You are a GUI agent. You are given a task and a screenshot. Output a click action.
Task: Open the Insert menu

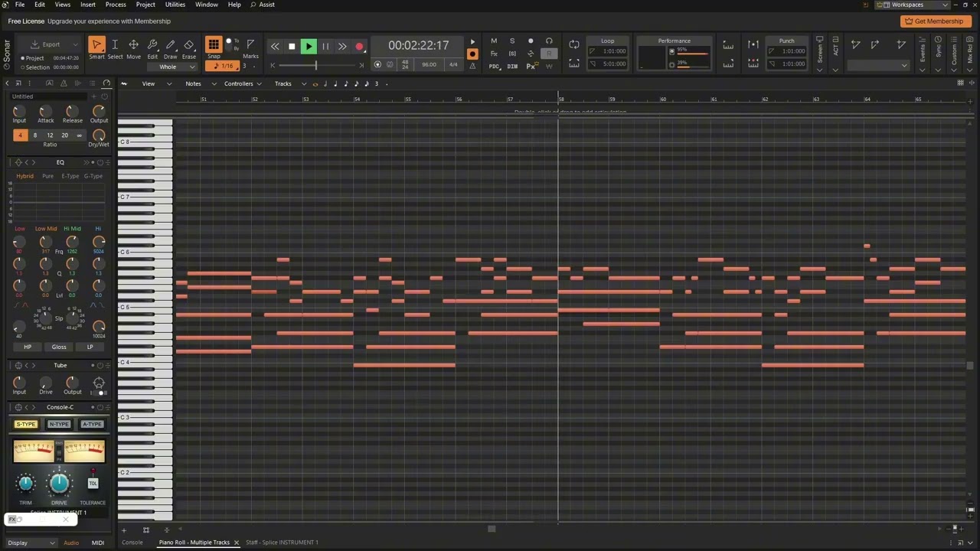click(x=88, y=5)
